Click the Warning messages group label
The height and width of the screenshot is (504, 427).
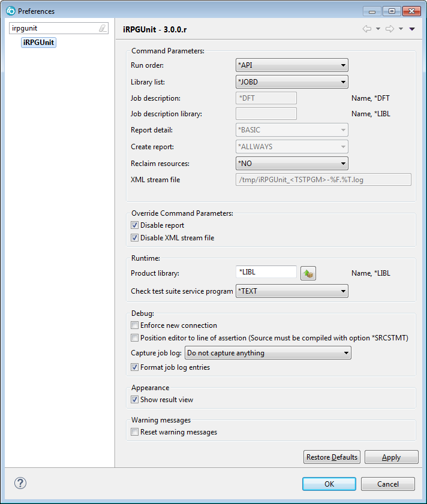(161, 420)
